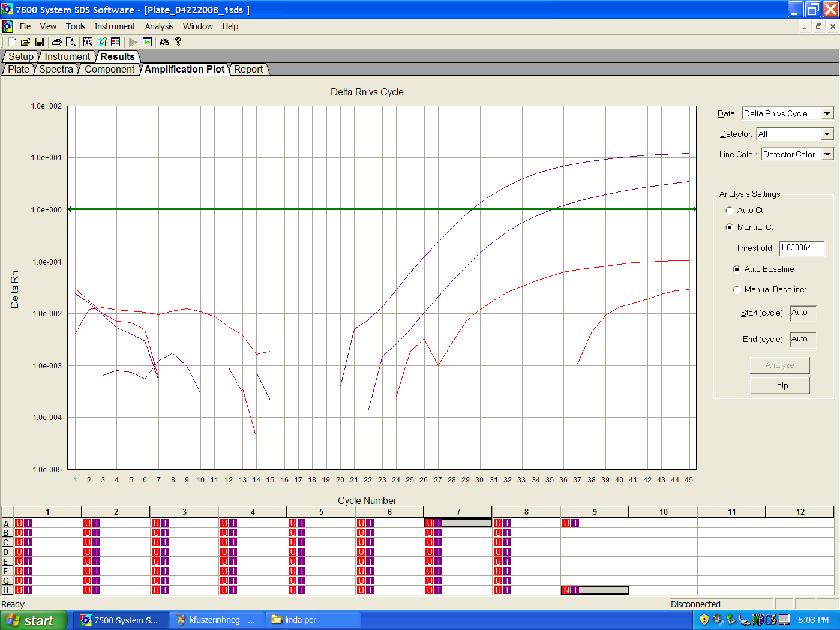
Task: Click the grayed-out gray arrow icon
Action: [133, 42]
